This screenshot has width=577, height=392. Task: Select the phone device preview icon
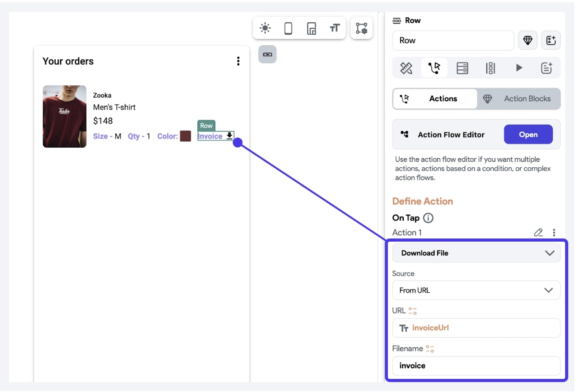point(288,28)
